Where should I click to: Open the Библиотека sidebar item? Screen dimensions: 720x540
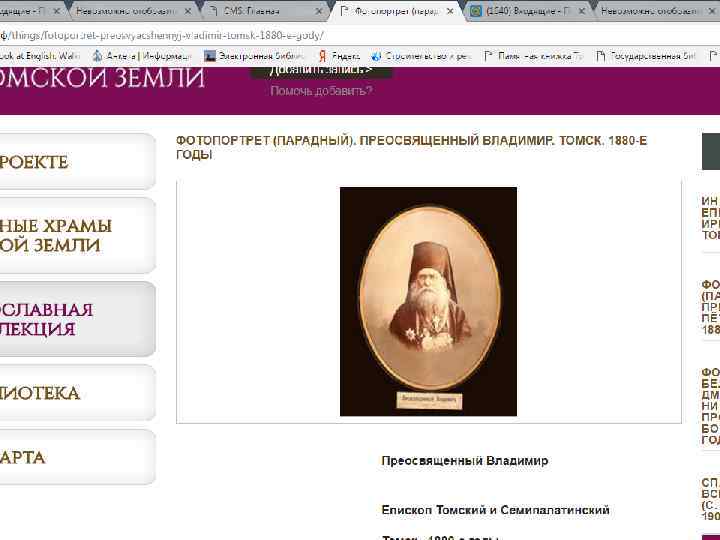(x=76, y=393)
